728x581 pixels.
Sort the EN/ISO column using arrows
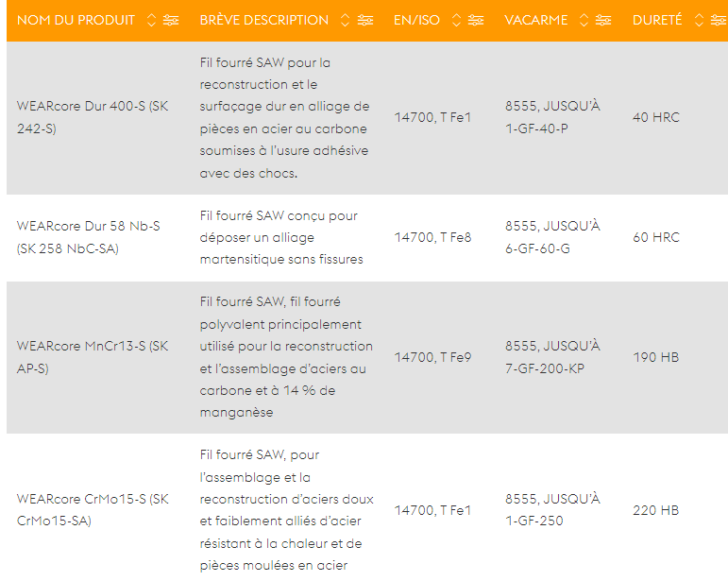point(457,20)
